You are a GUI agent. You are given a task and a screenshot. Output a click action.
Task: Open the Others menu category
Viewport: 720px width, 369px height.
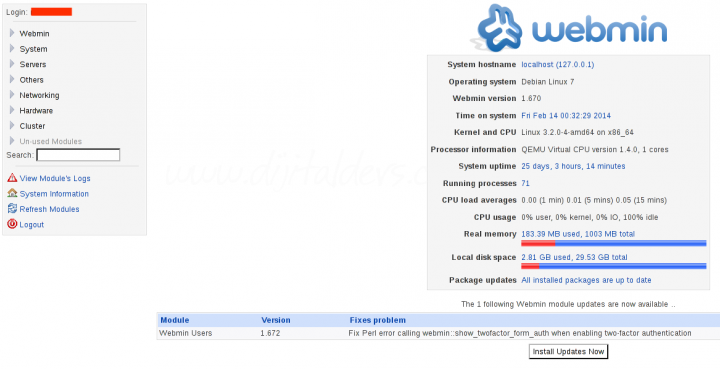31,80
